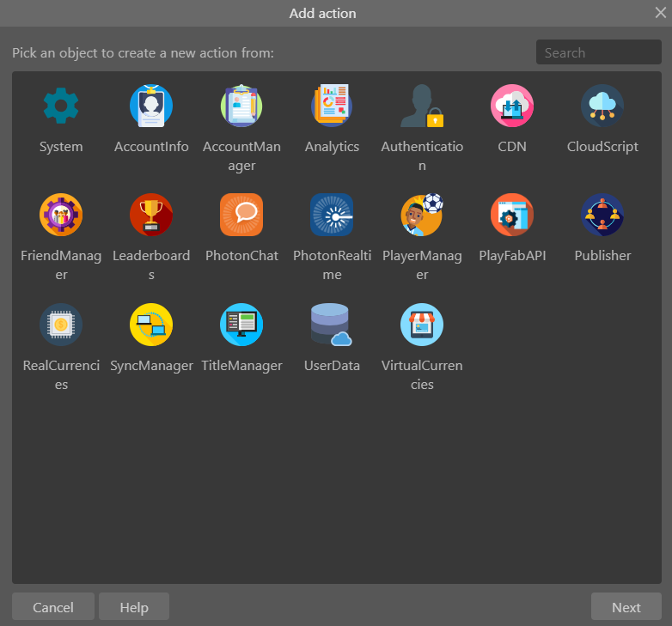Screen dimensions: 672x626
Task: Select the SyncManager laptops icon
Action: (x=151, y=325)
